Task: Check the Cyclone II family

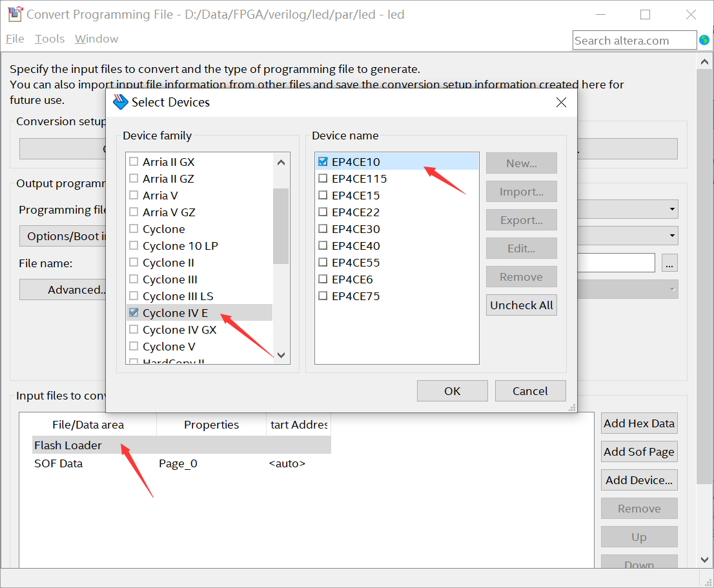Action: click(134, 263)
